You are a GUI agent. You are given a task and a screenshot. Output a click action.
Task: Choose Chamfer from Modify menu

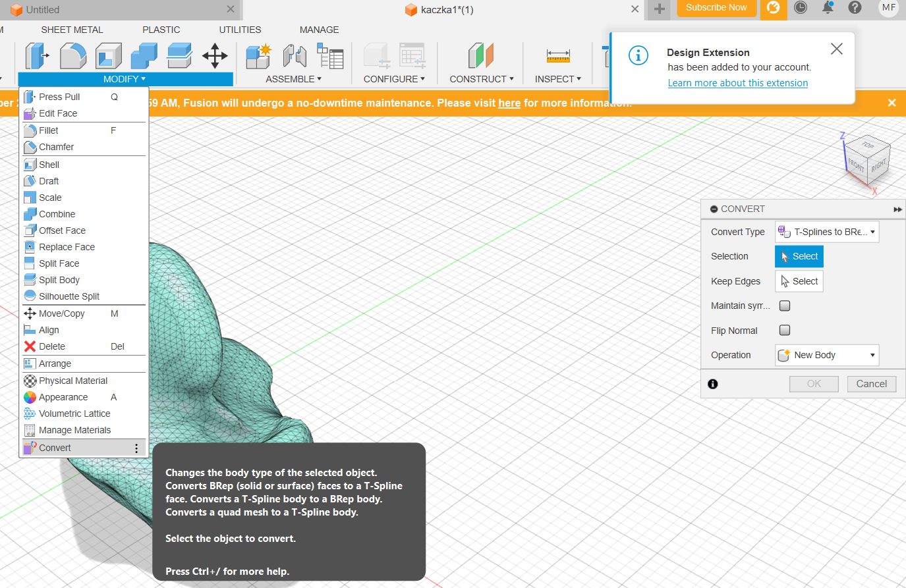tap(84, 147)
